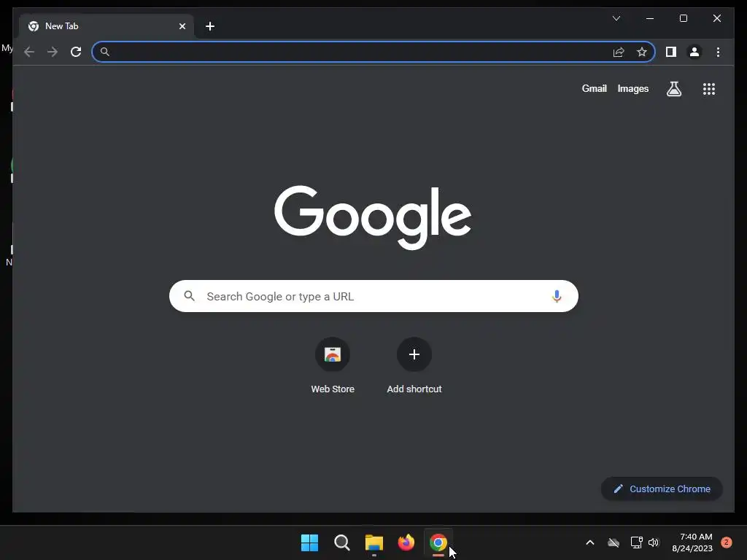
Task: Open Windows taskbar search
Action: coord(341,542)
